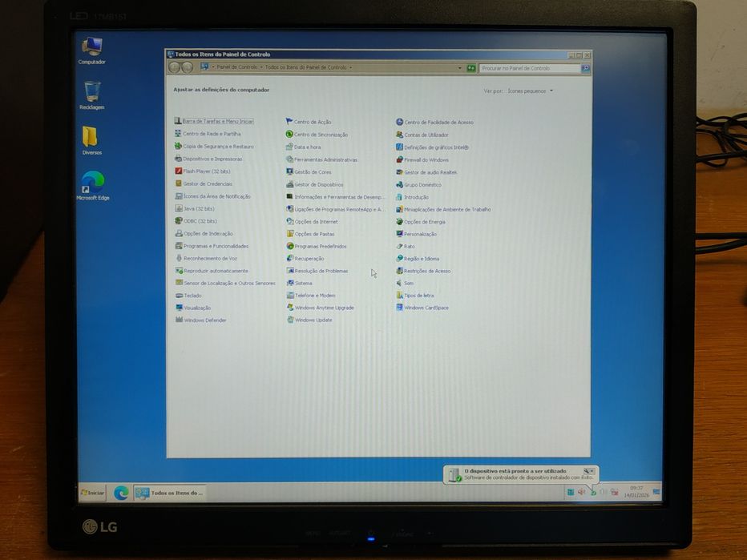Open the Microsoft Edge desktop shortcut
This screenshot has width=747, height=560.
[93, 186]
